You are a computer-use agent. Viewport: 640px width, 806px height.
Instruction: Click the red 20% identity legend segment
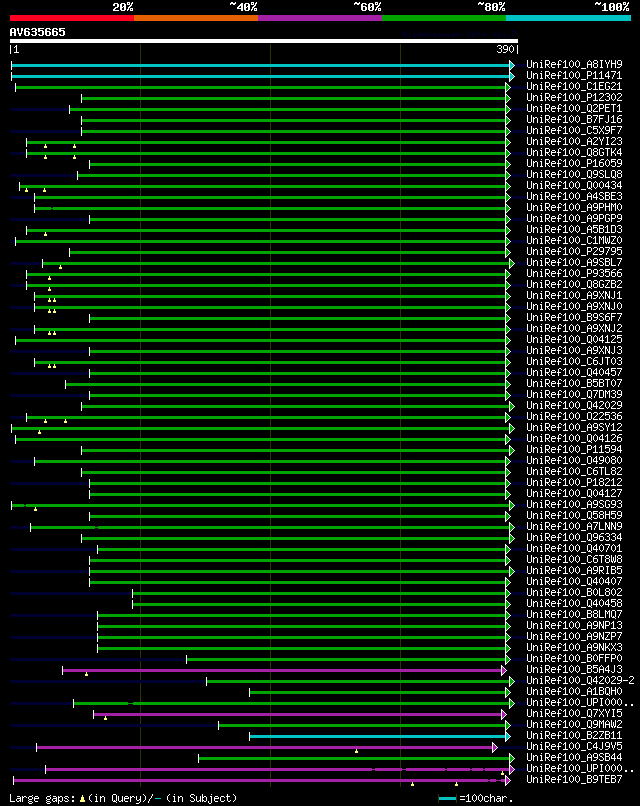pos(72,18)
